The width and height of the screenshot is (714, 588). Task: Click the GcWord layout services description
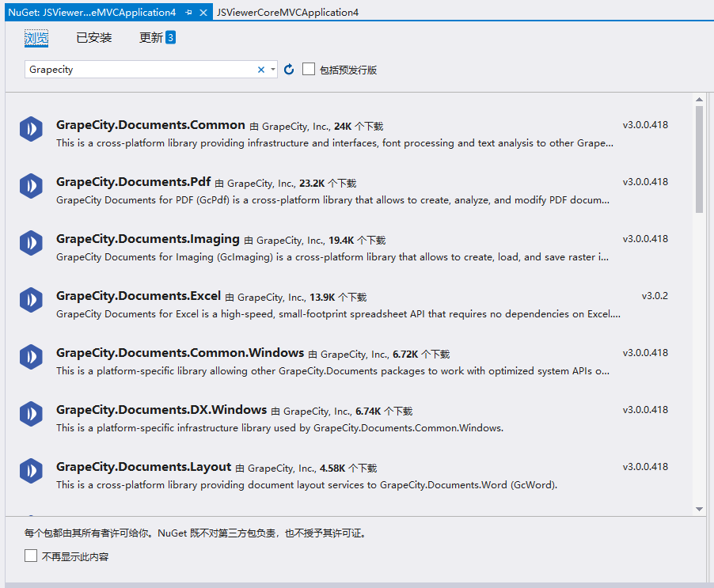pos(307,485)
